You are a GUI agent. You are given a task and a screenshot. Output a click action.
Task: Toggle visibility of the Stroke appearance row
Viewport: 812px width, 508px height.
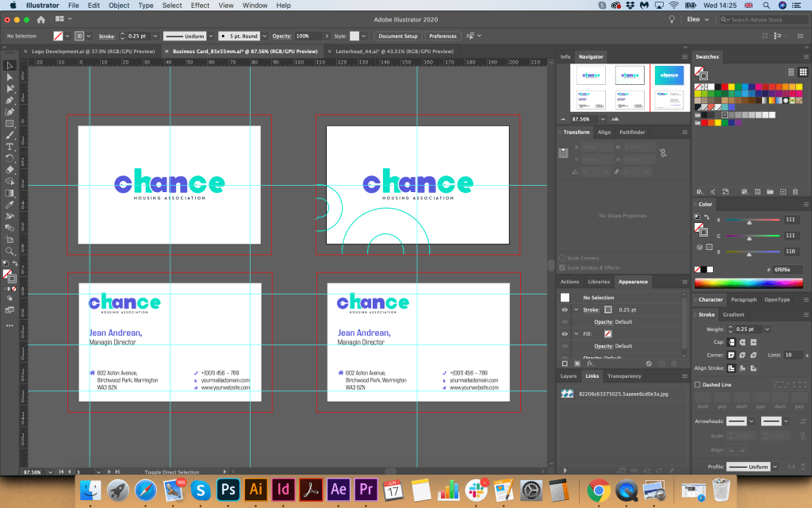(565, 310)
